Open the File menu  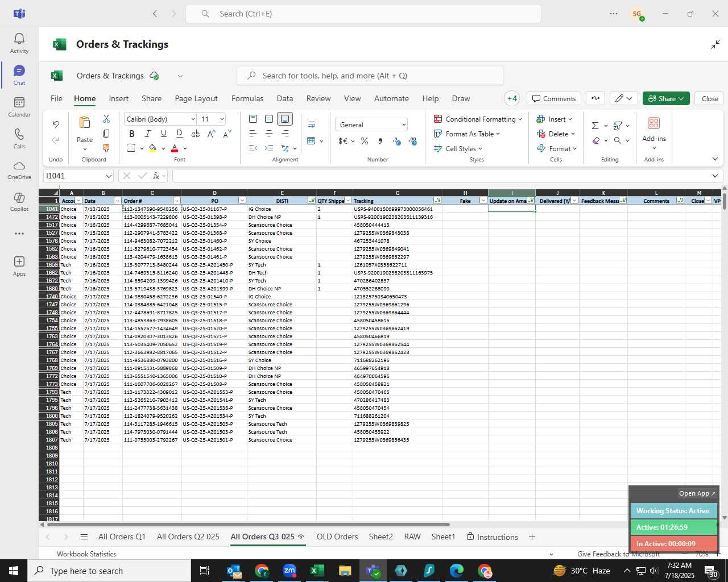56,98
